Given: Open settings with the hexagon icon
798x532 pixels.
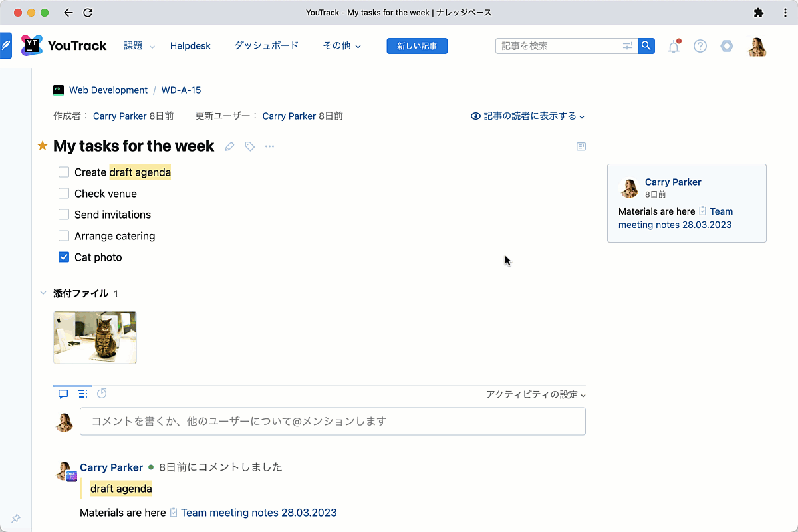Looking at the screenshot, I should 726,46.
